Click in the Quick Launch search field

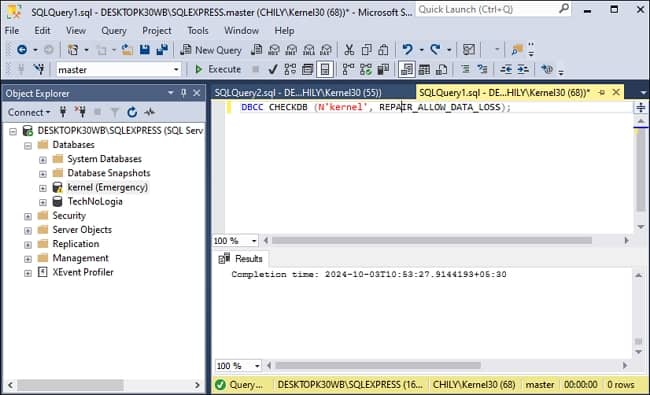tap(493, 9)
